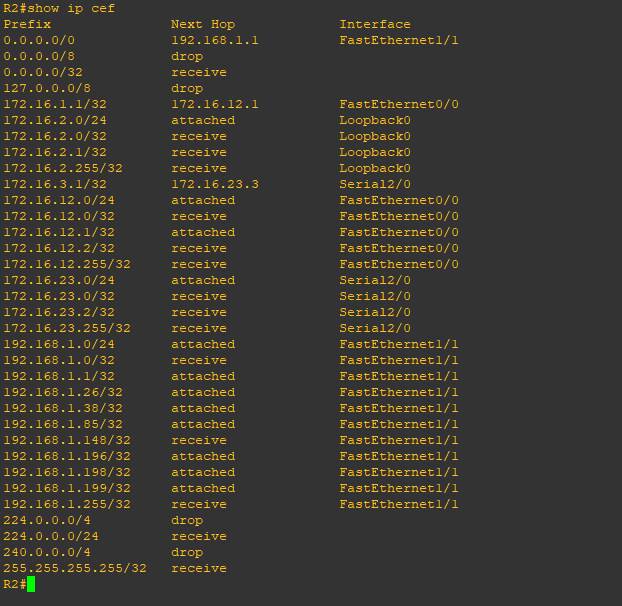Select the 'Interface' column header
Image resolution: width=622 pixels, height=606 pixels.
(x=375, y=24)
